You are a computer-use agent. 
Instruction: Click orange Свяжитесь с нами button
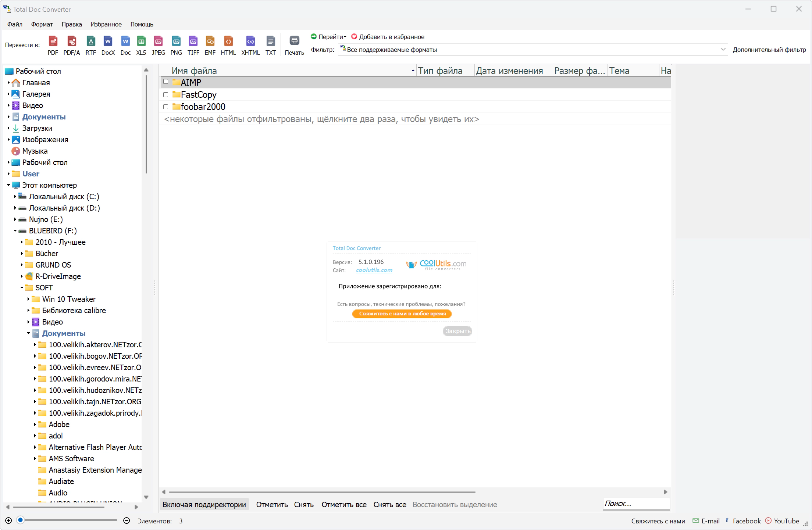coord(402,314)
